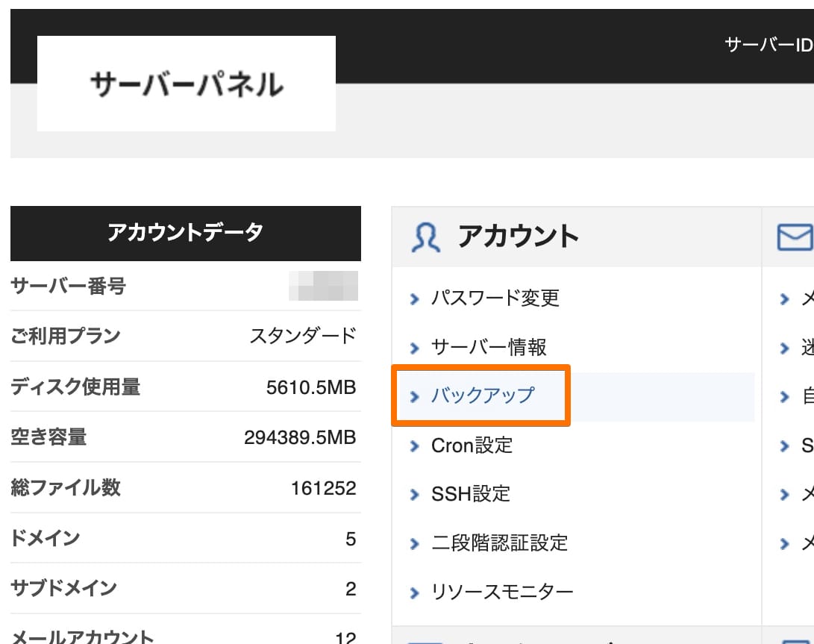The image size is (814, 644).
Task: Click the blurred サーバー番号 value
Action: coord(323,287)
